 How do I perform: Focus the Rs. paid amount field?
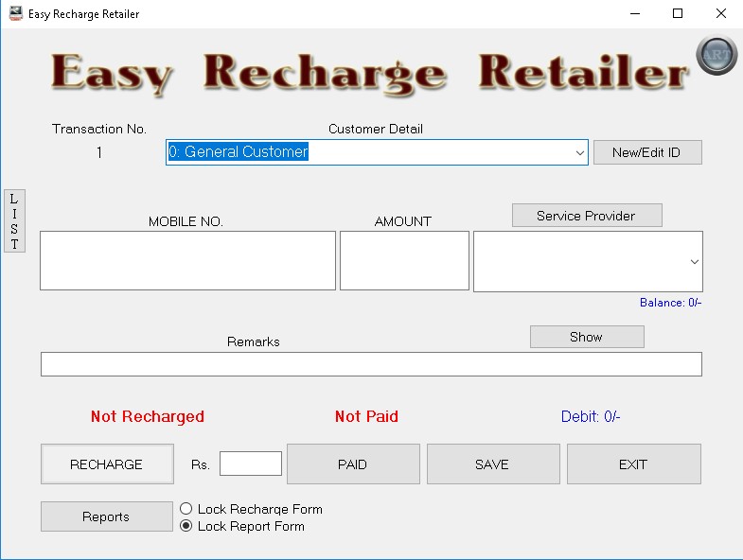point(251,464)
